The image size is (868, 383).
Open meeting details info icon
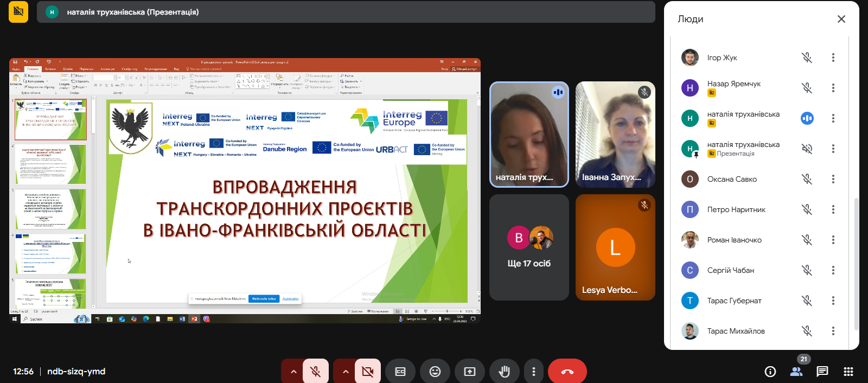click(x=770, y=372)
